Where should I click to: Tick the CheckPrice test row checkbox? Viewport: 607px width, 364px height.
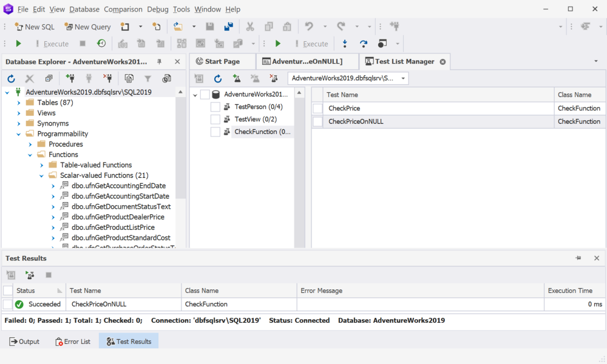(317, 109)
